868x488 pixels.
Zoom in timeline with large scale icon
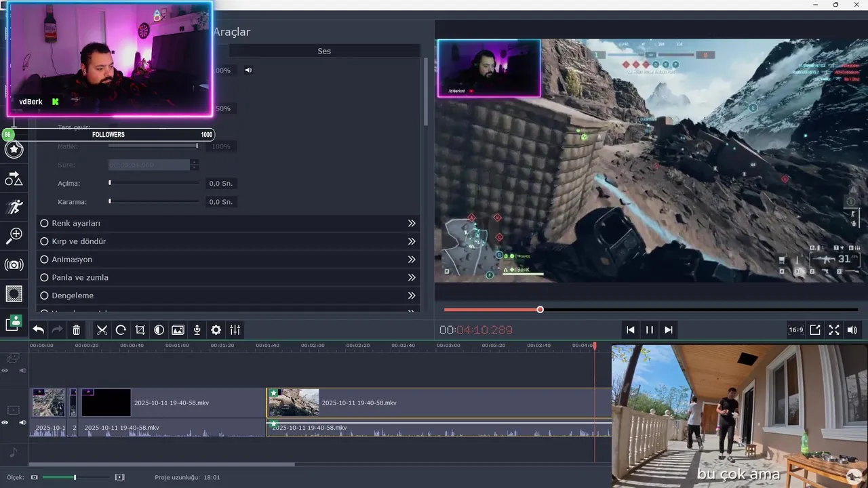[120, 477]
